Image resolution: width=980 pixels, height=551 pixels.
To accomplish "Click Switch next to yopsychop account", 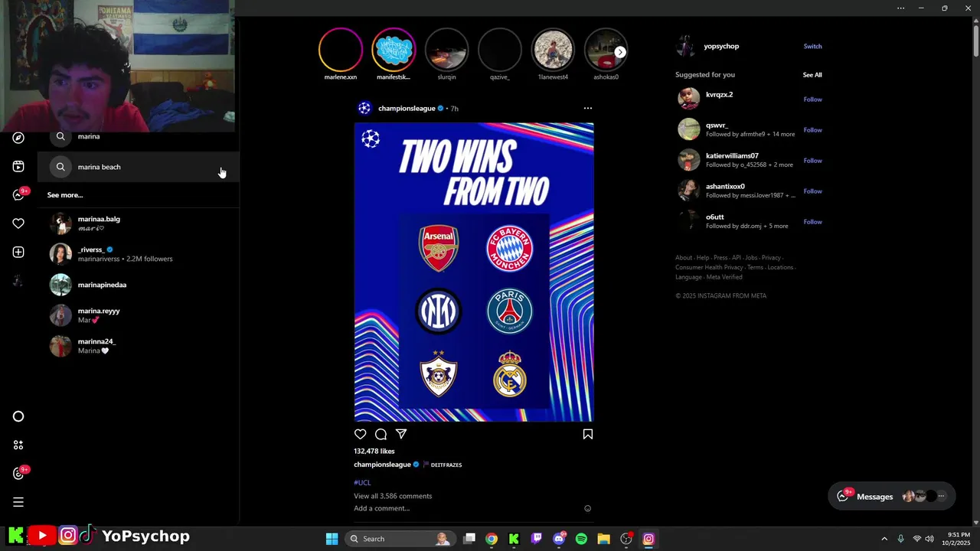I will (812, 46).
